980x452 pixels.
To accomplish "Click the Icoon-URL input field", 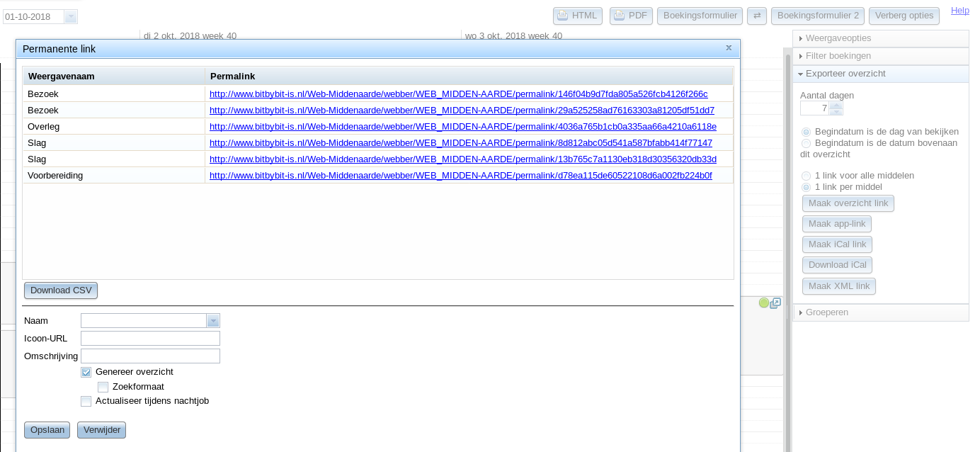I will click(150, 339).
